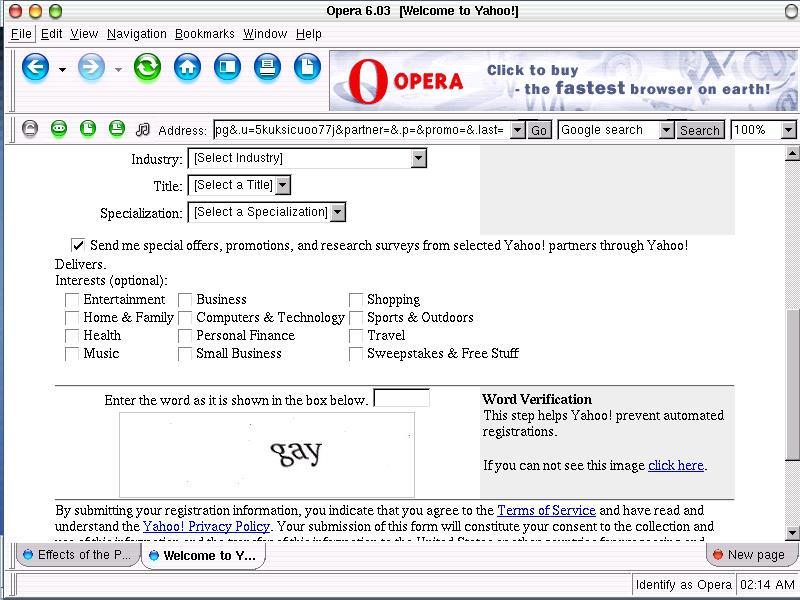Enable the Personal Finance checkbox
Screen dimensions: 800x600
tap(185, 336)
